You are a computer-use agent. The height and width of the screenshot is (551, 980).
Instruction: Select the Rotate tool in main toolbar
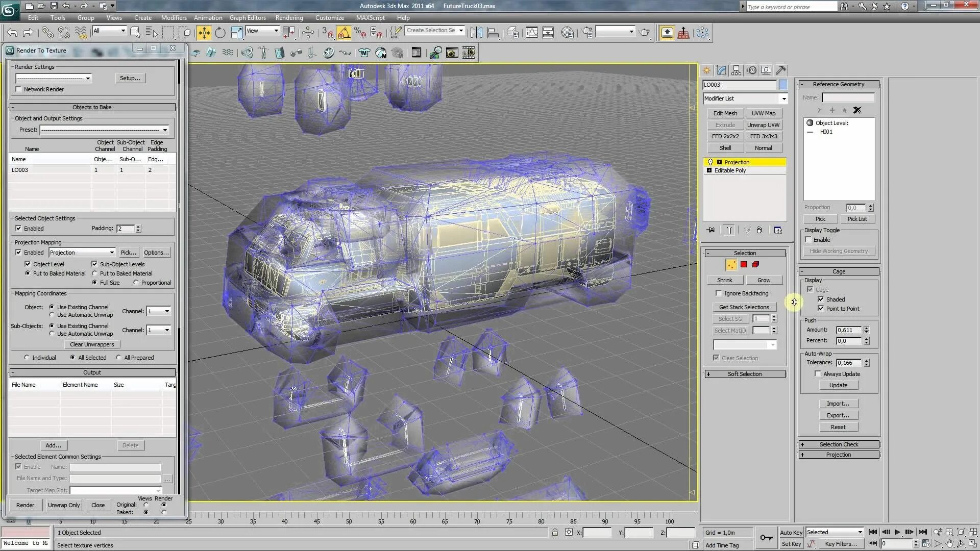pyautogui.click(x=220, y=33)
